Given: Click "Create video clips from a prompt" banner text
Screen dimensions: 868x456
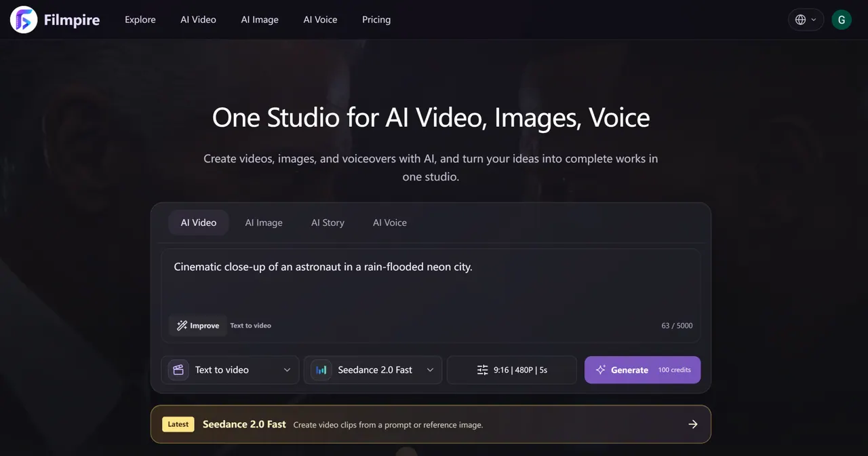Looking at the screenshot, I should pos(388,425).
